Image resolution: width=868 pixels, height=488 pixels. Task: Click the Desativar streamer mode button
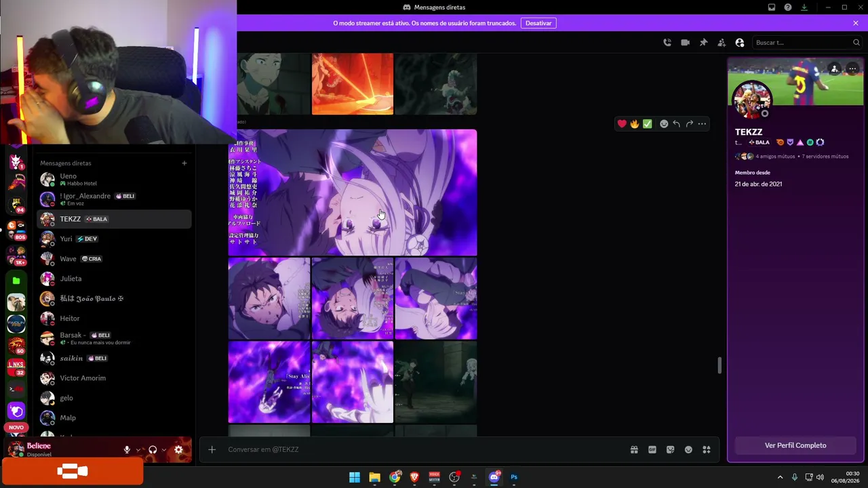[538, 23]
